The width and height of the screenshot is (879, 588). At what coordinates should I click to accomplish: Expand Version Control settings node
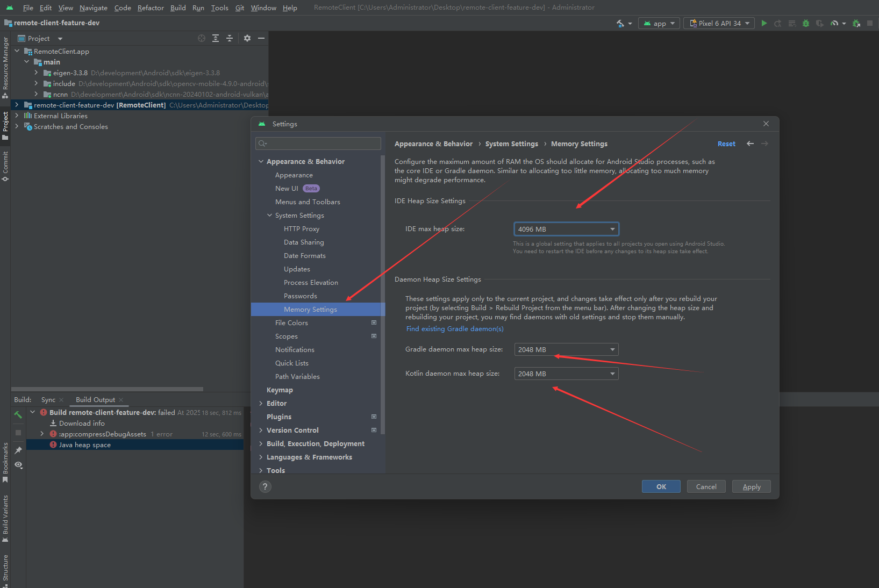pos(261,430)
